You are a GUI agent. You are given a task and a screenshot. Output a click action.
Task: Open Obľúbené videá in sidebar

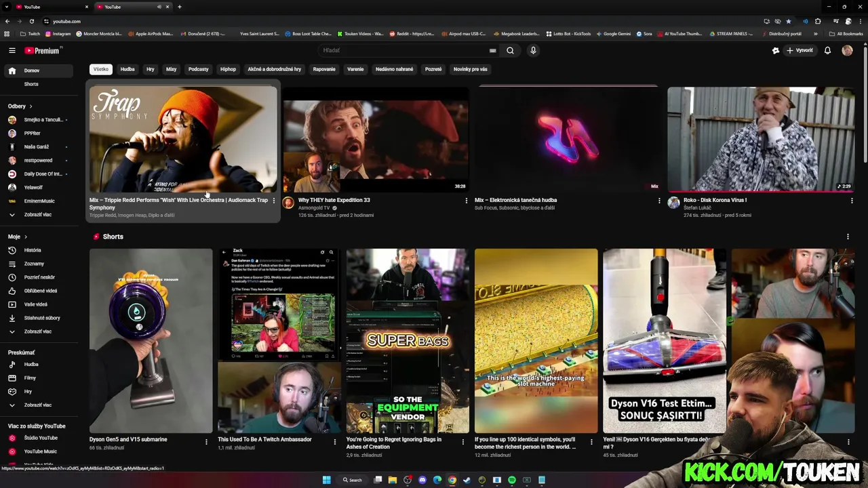40,291
